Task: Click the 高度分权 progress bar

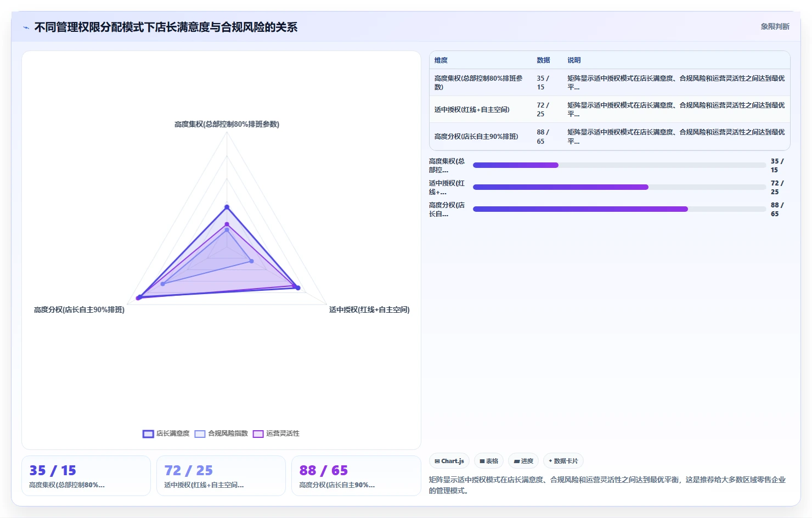Action: tap(619, 209)
